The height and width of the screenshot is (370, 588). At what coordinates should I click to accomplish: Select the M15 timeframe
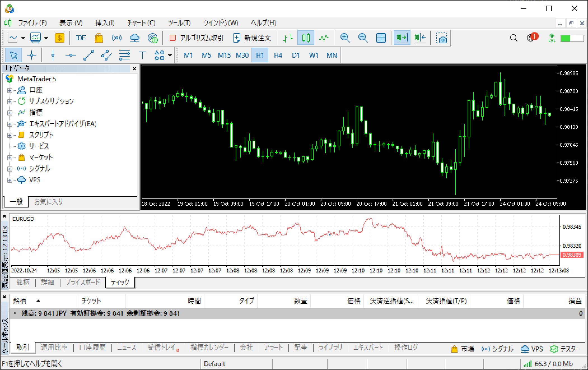point(224,55)
